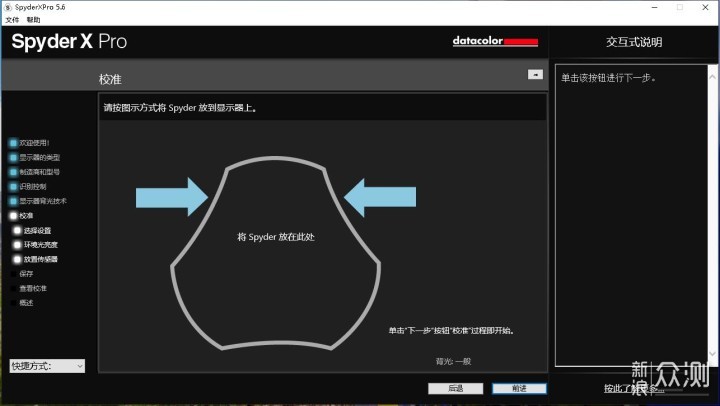Click the 单击该按钮进行下一步 help text

(x=608, y=78)
